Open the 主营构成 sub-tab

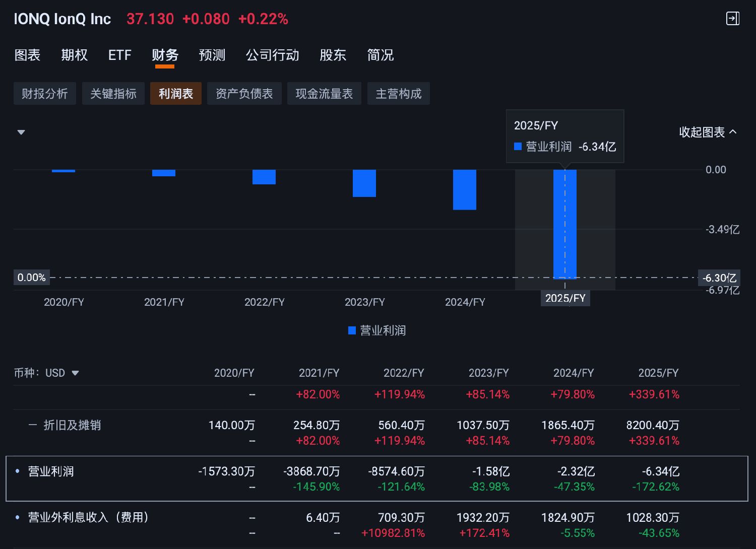[x=398, y=94]
